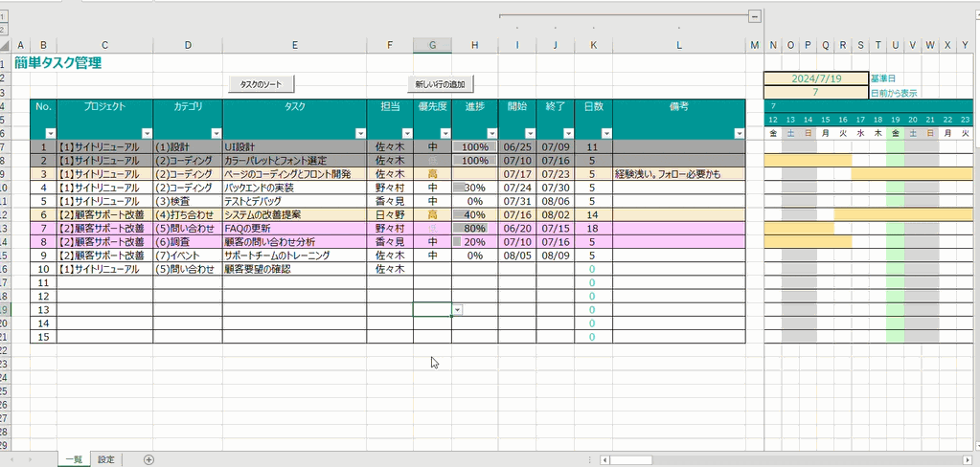Image resolution: width=980 pixels, height=467 pixels.
Task: Switch to the 設定 sheet tab
Action: [106, 459]
